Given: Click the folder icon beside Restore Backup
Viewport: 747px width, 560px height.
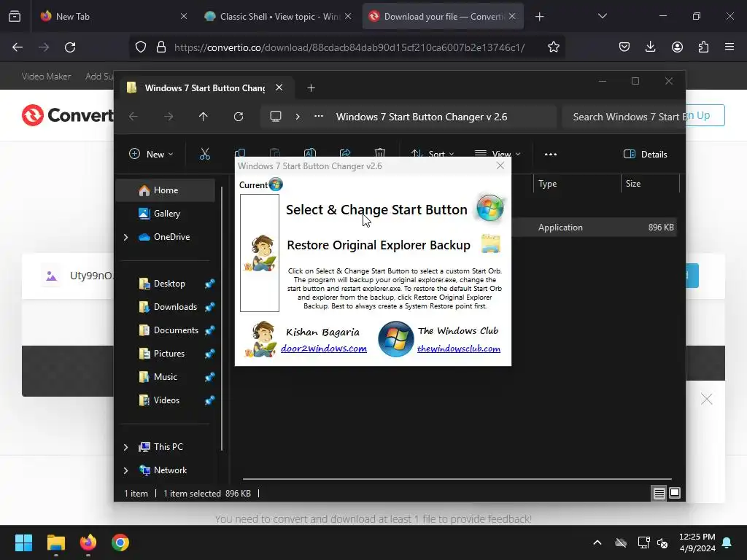Looking at the screenshot, I should pos(490,244).
